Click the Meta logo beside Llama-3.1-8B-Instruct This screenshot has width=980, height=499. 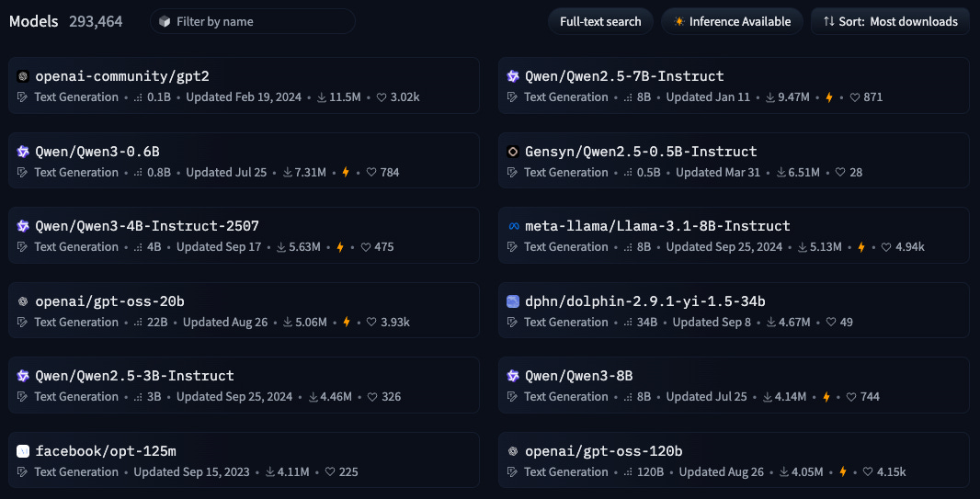[513, 226]
